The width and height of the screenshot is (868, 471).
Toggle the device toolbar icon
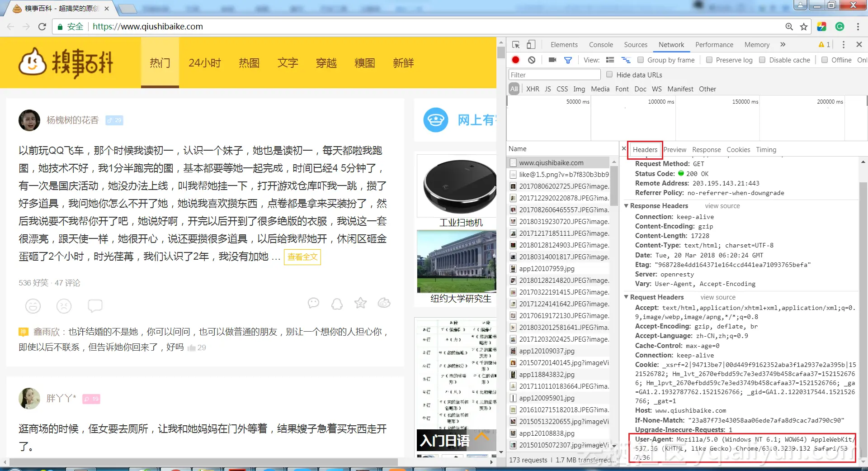[531, 44]
